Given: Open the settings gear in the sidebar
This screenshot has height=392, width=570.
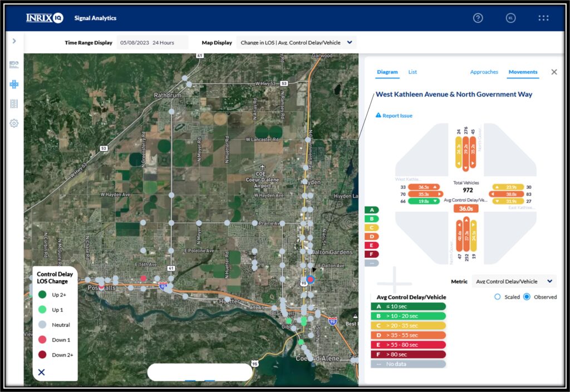Looking at the screenshot, I should coord(15,123).
